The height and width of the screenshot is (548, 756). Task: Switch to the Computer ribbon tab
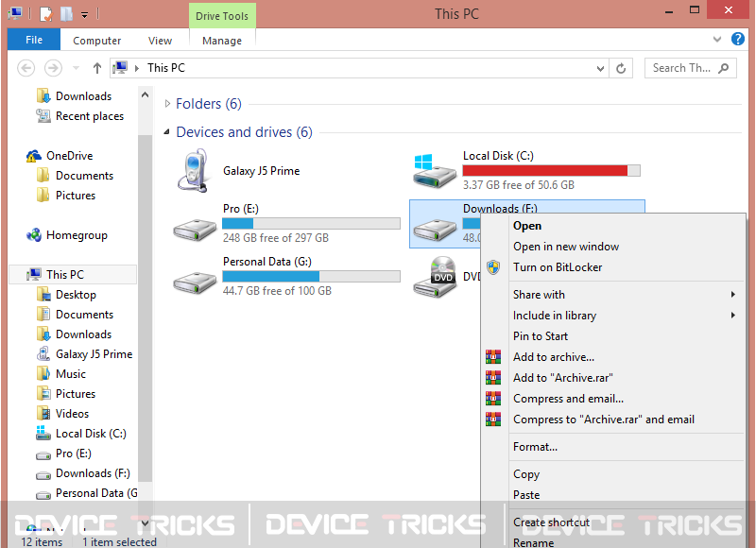click(x=97, y=41)
